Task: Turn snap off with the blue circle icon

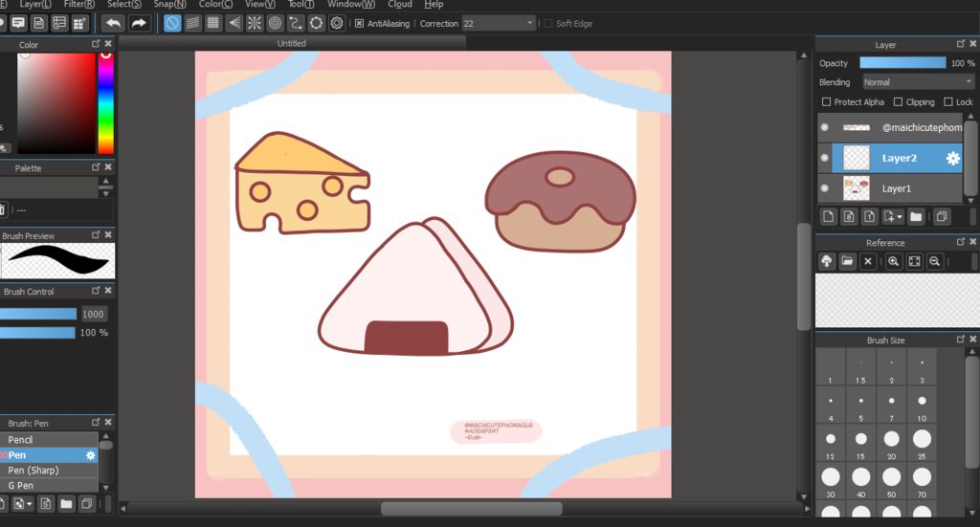Action: (172, 23)
